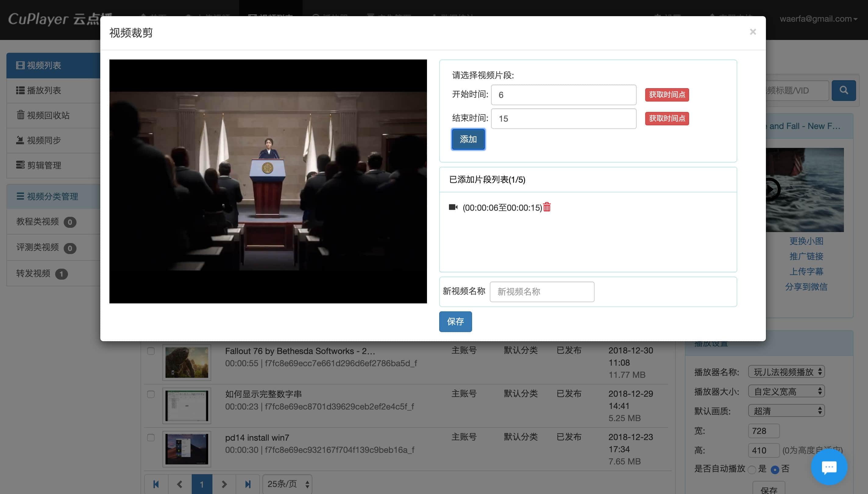Check the pd14 install win7 row checkbox
The width and height of the screenshot is (868, 494).
click(x=151, y=438)
